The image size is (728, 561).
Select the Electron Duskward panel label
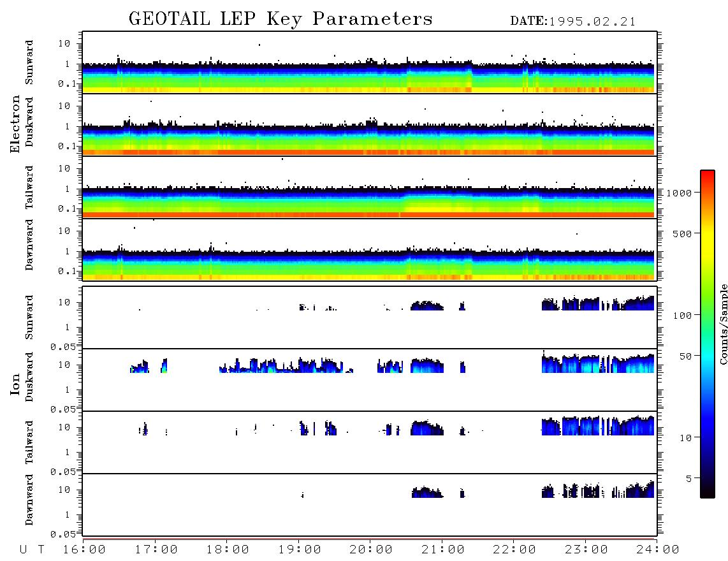click(29, 122)
